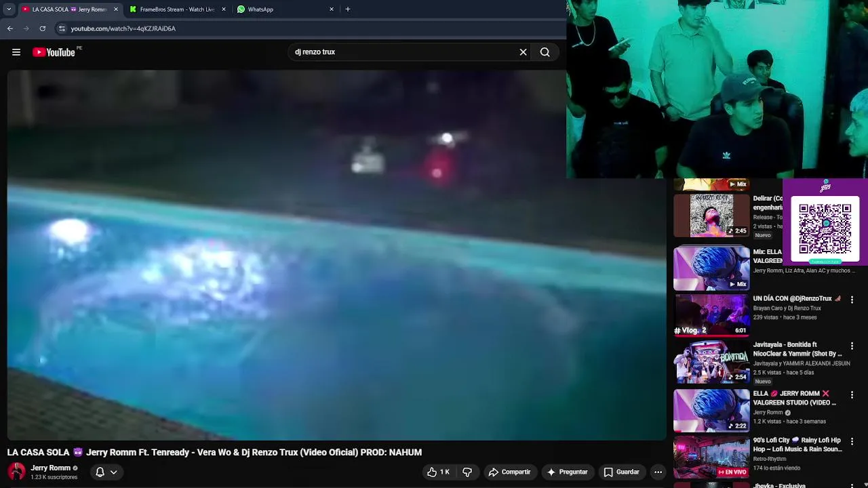Open options for ELLA JERRY ROMM video
This screenshot has width=868, height=488.
[852, 394]
